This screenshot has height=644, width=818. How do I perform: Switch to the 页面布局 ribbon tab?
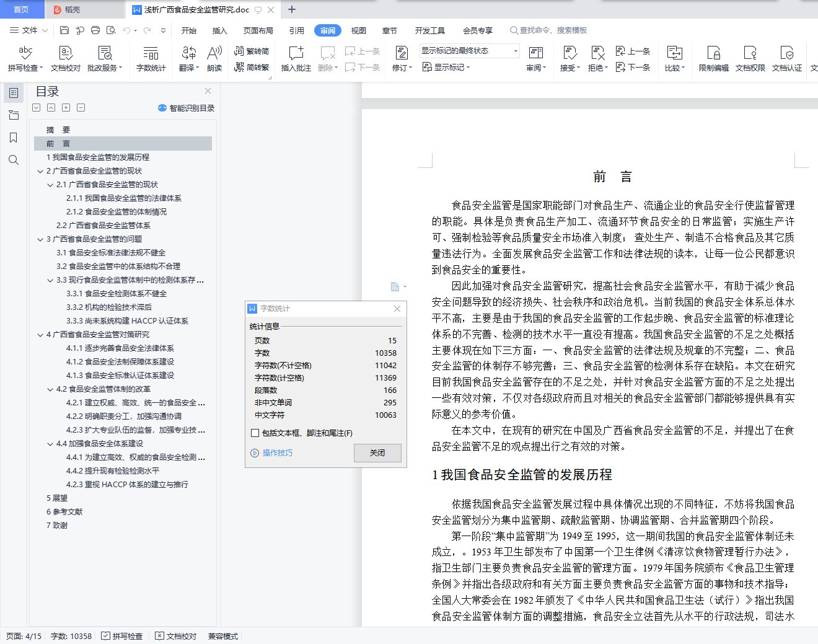point(258,30)
